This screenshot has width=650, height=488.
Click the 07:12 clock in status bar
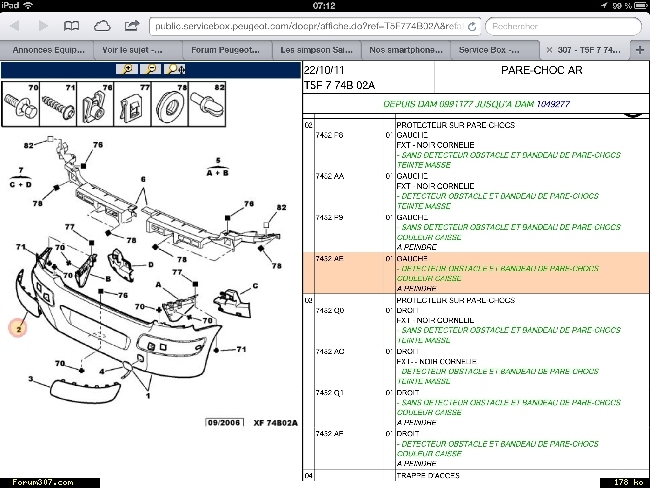(324, 6)
